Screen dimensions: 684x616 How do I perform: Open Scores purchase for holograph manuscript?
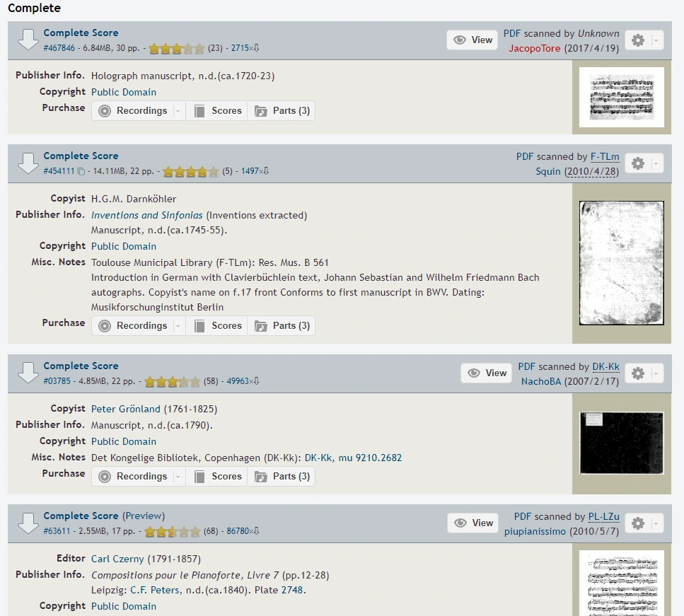(x=217, y=111)
